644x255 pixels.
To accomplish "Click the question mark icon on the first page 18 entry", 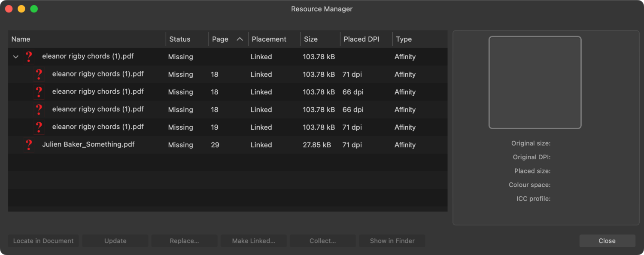I will click(39, 74).
